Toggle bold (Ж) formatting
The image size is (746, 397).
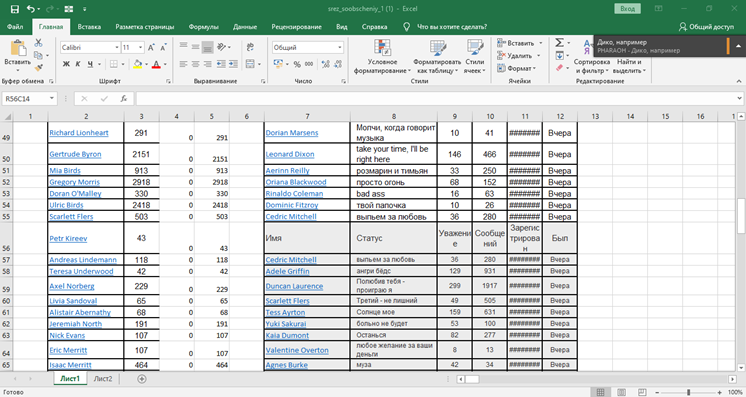(66, 64)
